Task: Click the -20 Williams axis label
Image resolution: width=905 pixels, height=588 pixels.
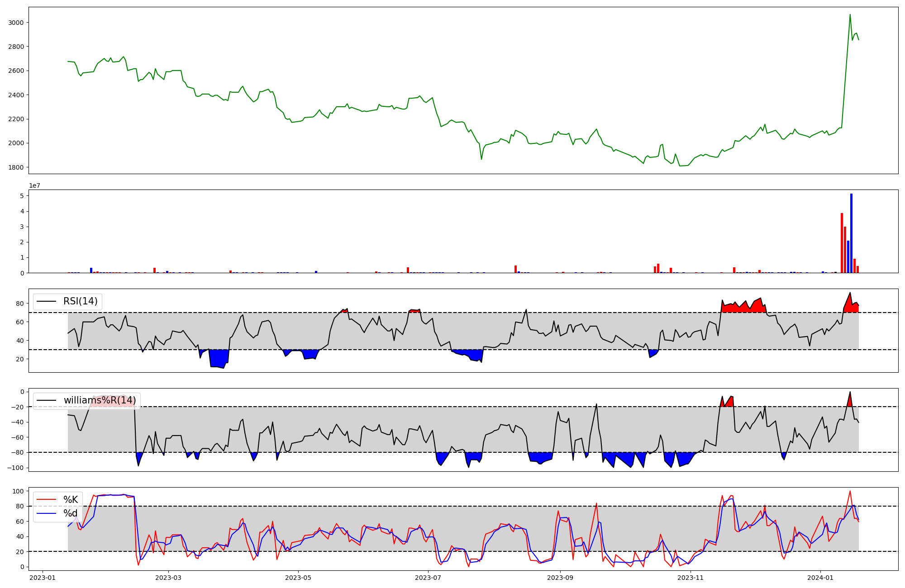Action: [x=17, y=407]
